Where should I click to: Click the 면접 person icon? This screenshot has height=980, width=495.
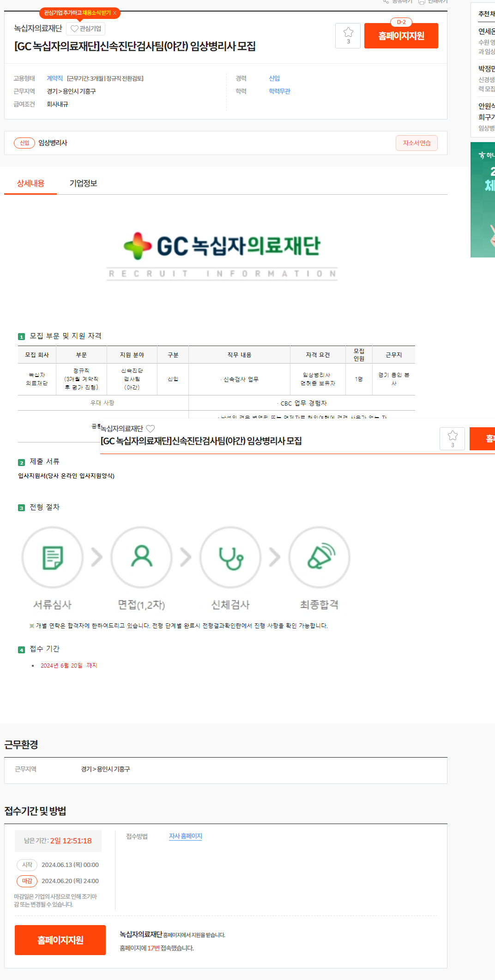tap(141, 557)
